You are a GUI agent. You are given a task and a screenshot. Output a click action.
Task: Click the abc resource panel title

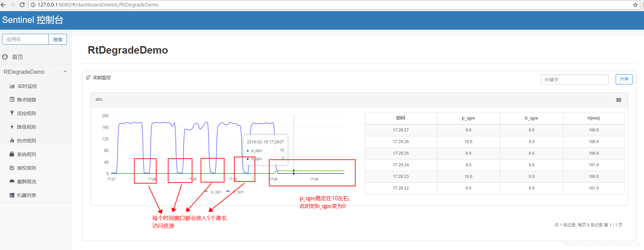(99, 99)
